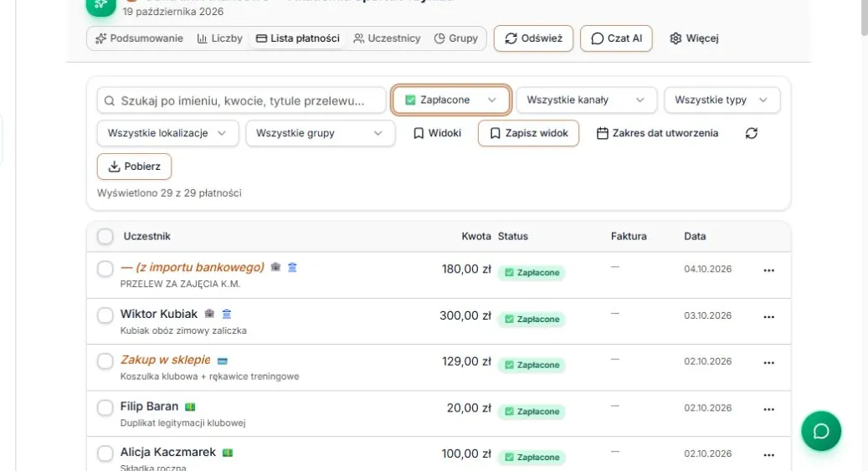The height and width of the screenshot is (471, 868).
Task: Expand Wszystkie kanały dropdown
Action: click(x=586, y=100)
